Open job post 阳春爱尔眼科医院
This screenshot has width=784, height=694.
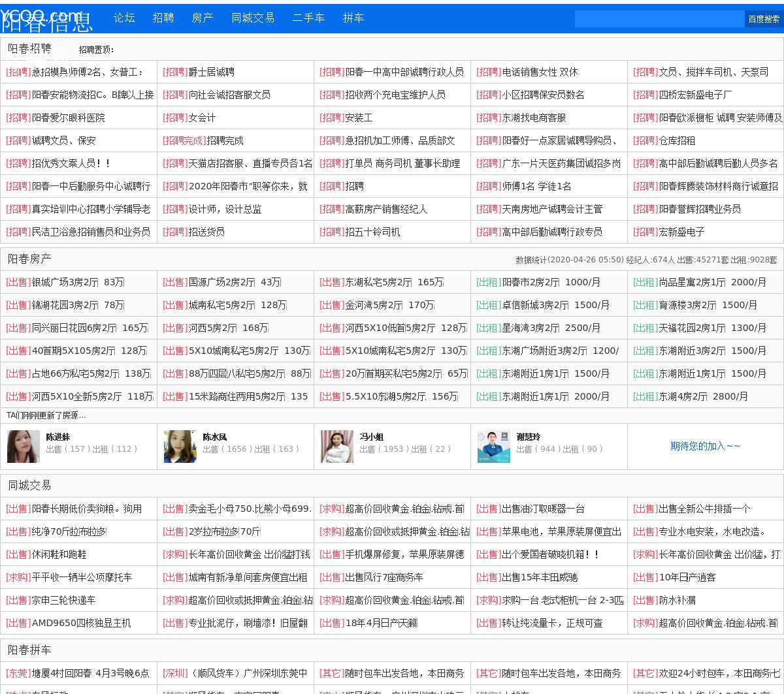click(x=68, y=118)
